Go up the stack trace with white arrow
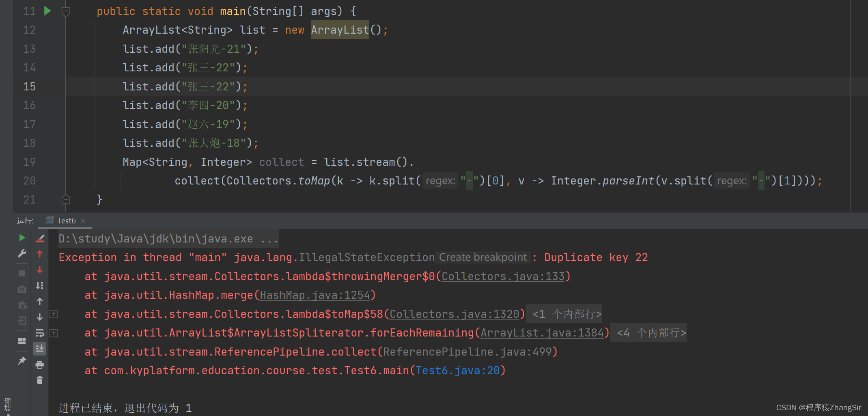 (40, 301)
